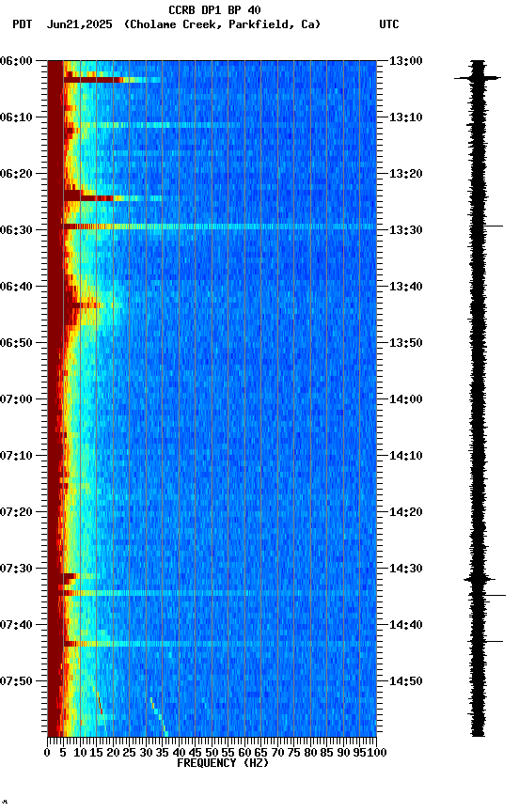Click the 'UTC' timezone label
This screenshot has width=519, height=812.
point(389,24)
